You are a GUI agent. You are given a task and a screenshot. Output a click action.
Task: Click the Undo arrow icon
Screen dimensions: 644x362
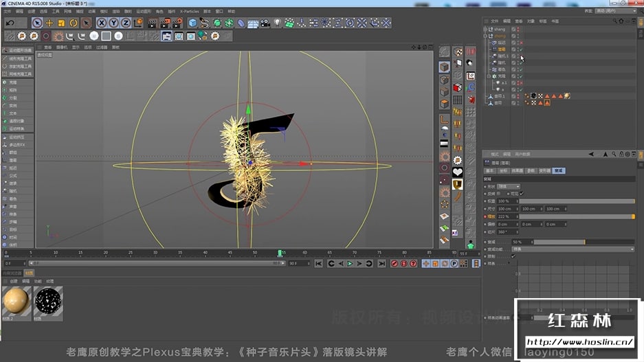tap(10, 23)
